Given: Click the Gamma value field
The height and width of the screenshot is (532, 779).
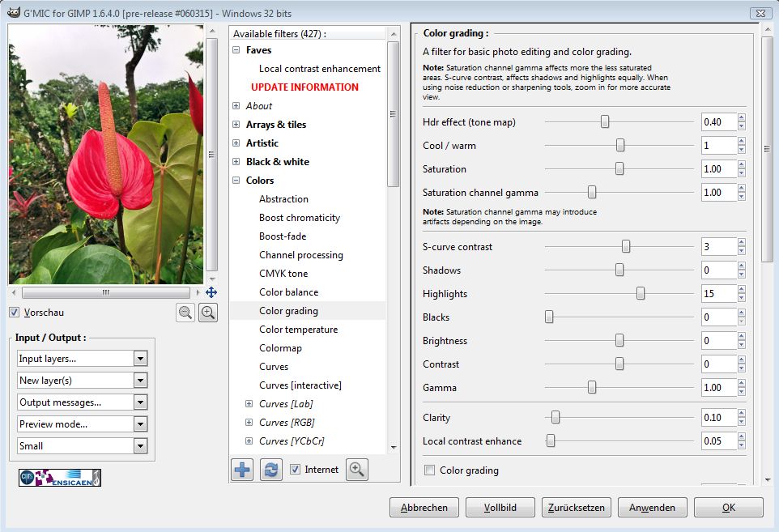Looking at the screenshot, I should pyautogui.click(x=719, y=387).
